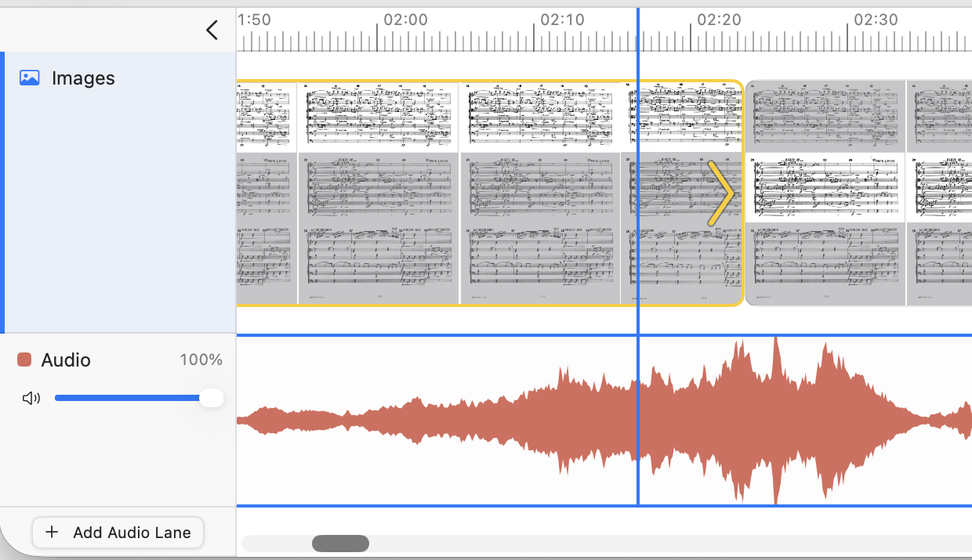Click the horizontal timeline scrollbar thumb

(340, 543)
